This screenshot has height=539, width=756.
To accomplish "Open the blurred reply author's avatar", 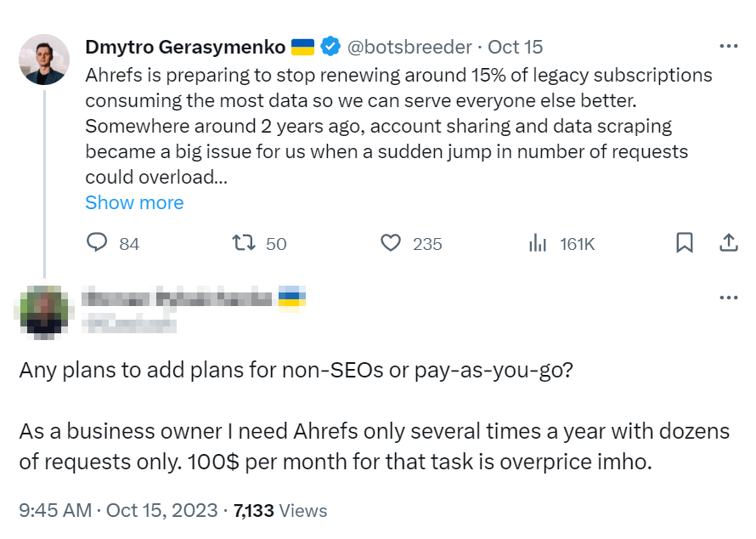I will [x=44, y=309].
